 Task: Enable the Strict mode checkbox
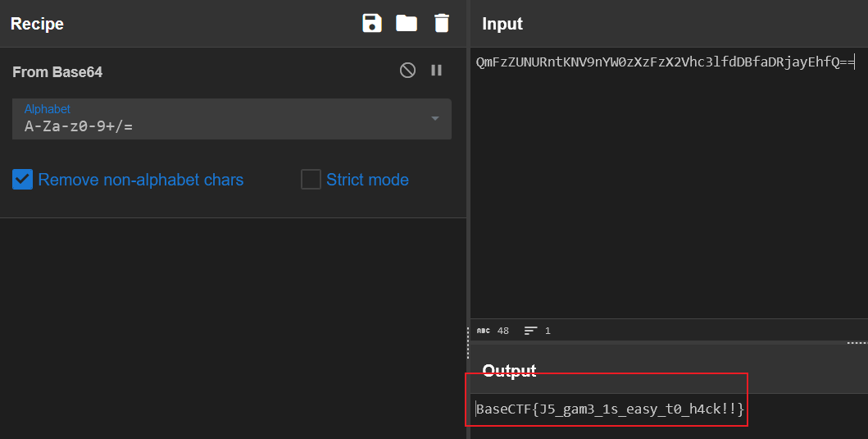(x=311, y=180)
